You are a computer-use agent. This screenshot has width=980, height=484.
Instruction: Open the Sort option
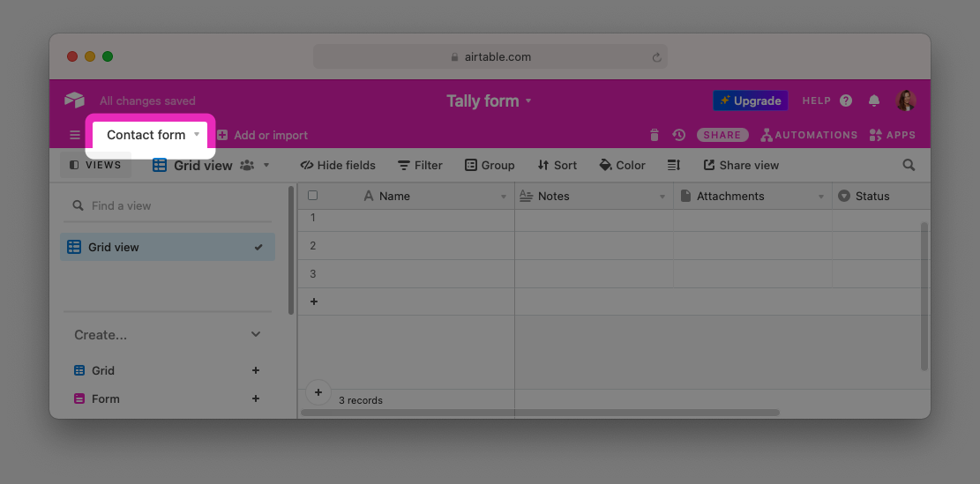click(557, 166)
